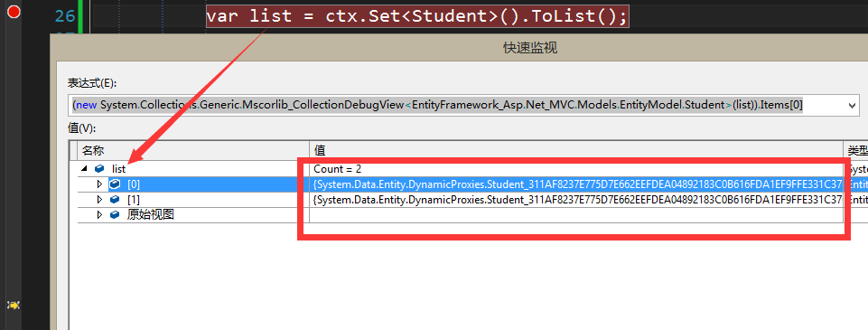Select the list row name
The image size is (868, 330).
(119, 169)
